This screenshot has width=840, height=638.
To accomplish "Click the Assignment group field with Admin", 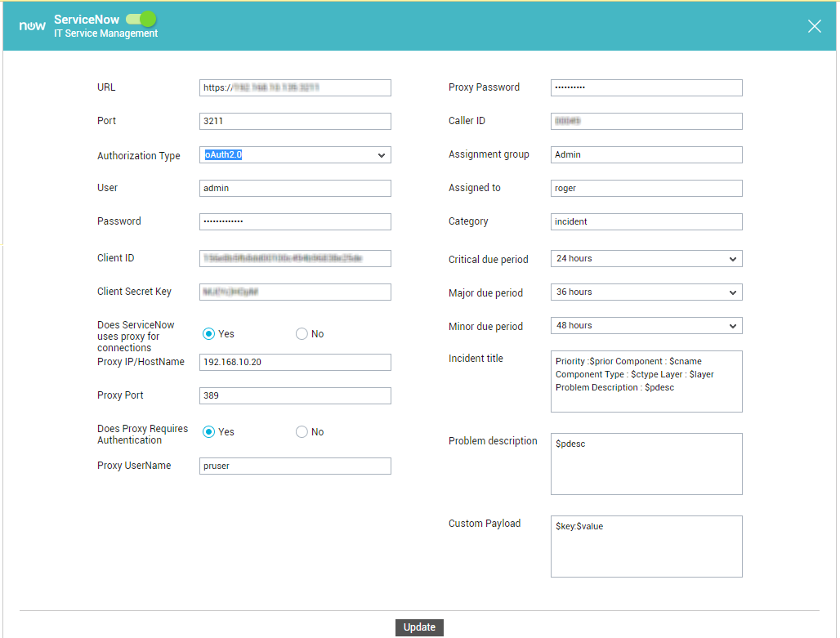I will 646,155.
